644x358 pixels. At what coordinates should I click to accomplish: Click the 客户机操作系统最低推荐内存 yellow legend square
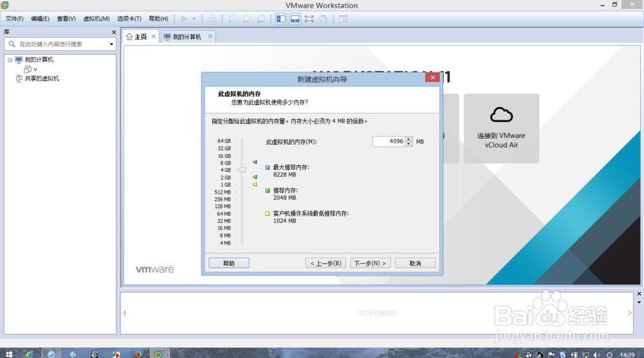(267, 214)
